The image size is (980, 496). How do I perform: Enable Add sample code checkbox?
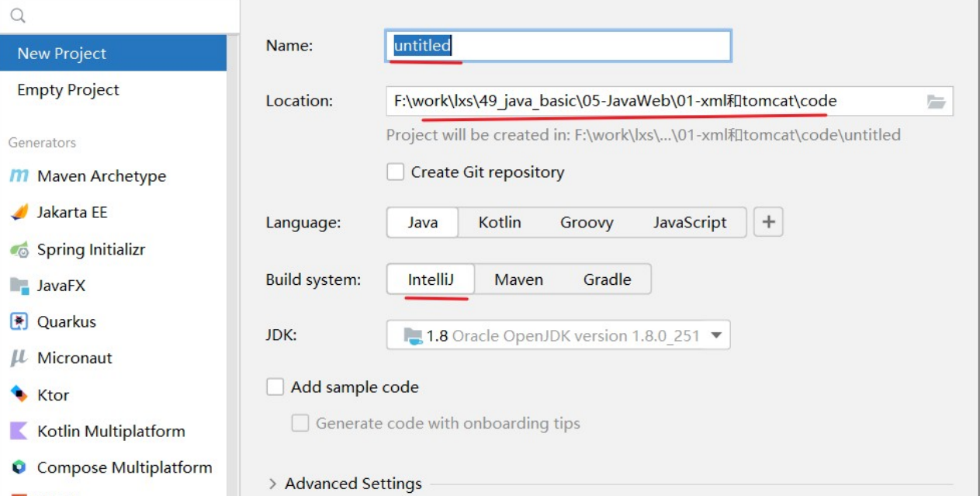tap(275, 387)
